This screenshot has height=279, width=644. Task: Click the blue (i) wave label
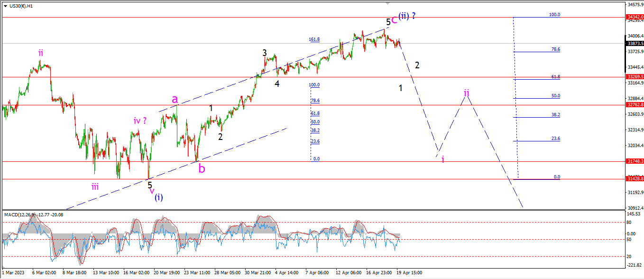pyautogui.click(x=158, y=197)
